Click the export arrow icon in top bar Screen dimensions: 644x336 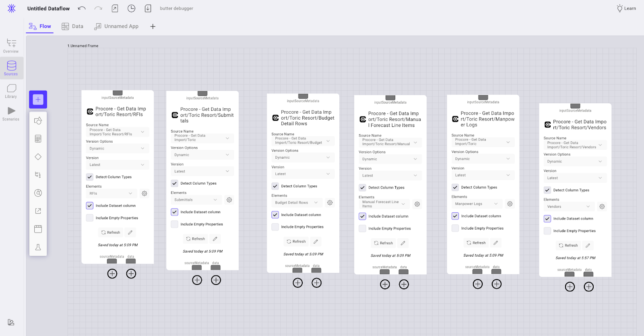[115, 8]
